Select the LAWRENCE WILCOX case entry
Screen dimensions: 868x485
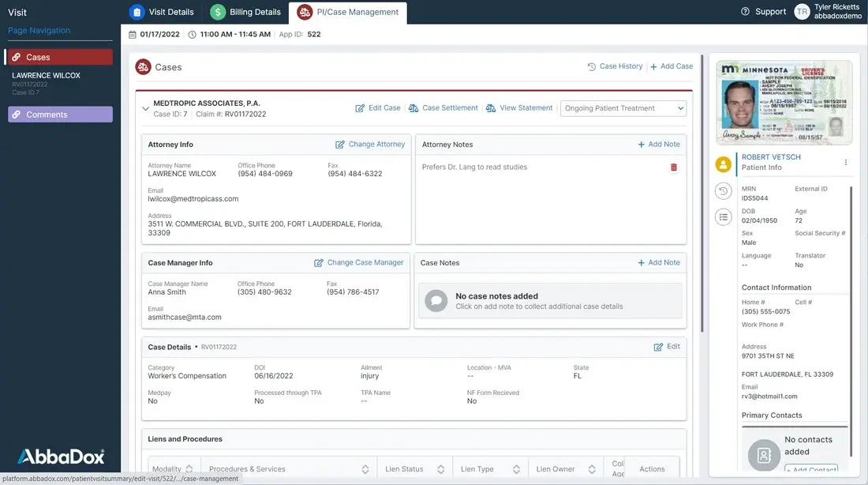point(46,75)
